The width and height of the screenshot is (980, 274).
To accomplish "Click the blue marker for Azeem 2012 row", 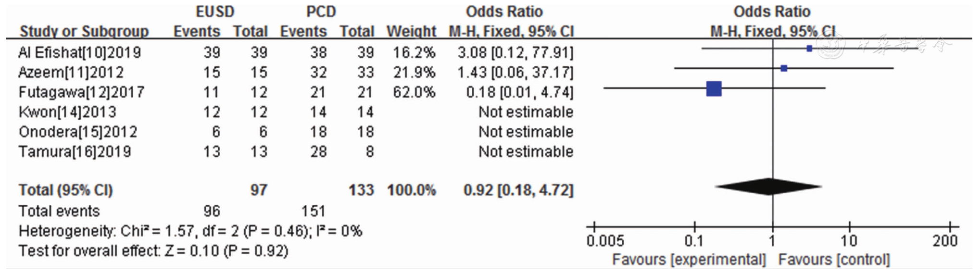I will pyautogui.click(x=784, y=68).
